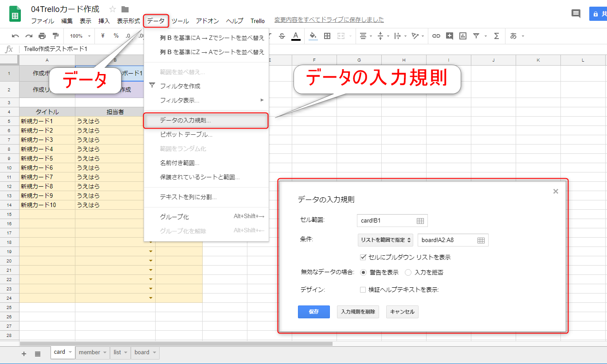The image size is (607, 364).
Task: Close the データの入力規則 dialog
Action: tap(556, 192)
